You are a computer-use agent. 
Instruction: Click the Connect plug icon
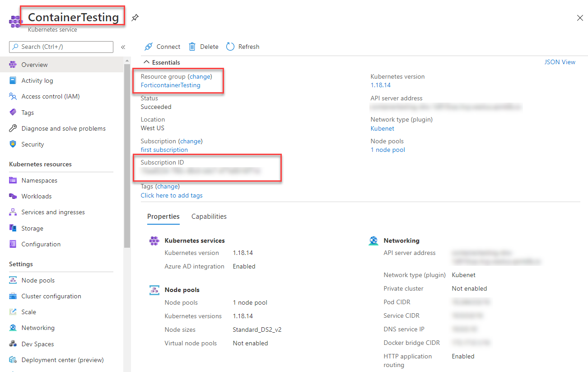point(149,47)
